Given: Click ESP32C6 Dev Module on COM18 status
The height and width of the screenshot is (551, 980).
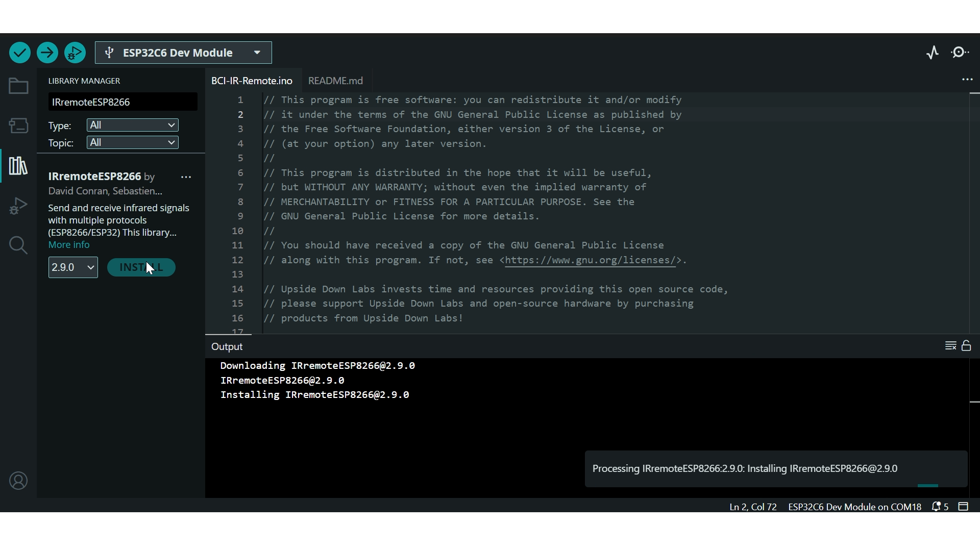Looking at the screenshot, I should point(854,507).
